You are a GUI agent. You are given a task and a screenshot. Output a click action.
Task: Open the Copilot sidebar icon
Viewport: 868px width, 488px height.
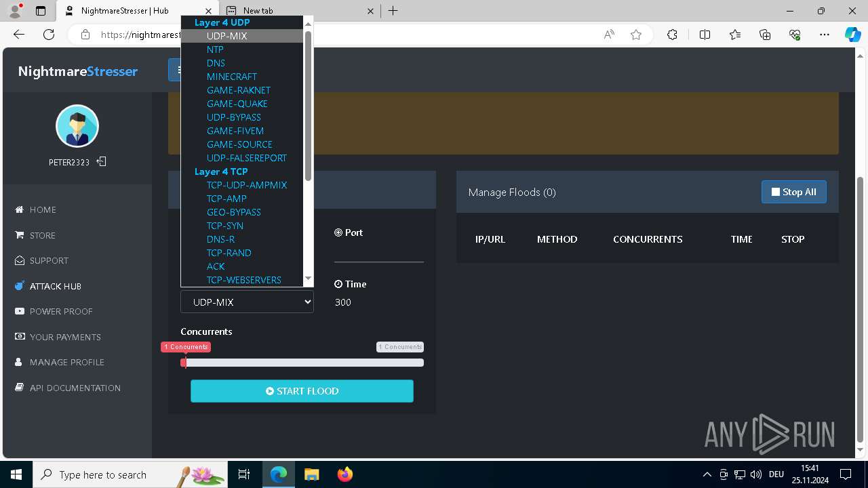(852, 35)
